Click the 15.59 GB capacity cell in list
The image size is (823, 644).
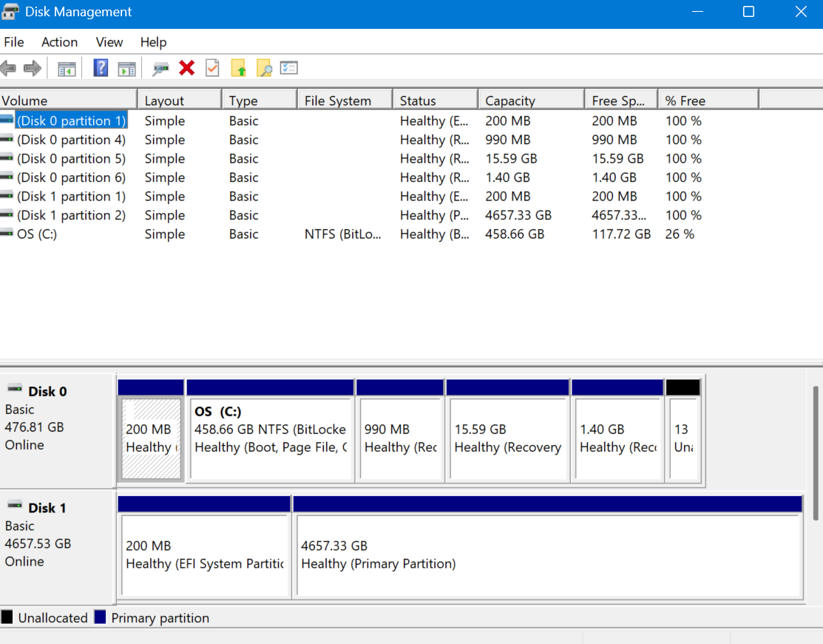511,158
